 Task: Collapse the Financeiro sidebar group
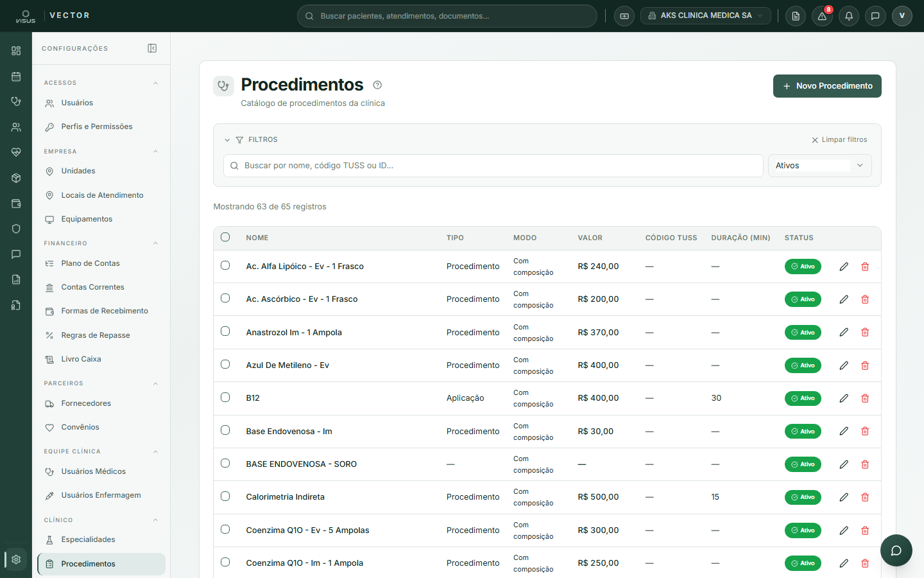click(155, 243)
